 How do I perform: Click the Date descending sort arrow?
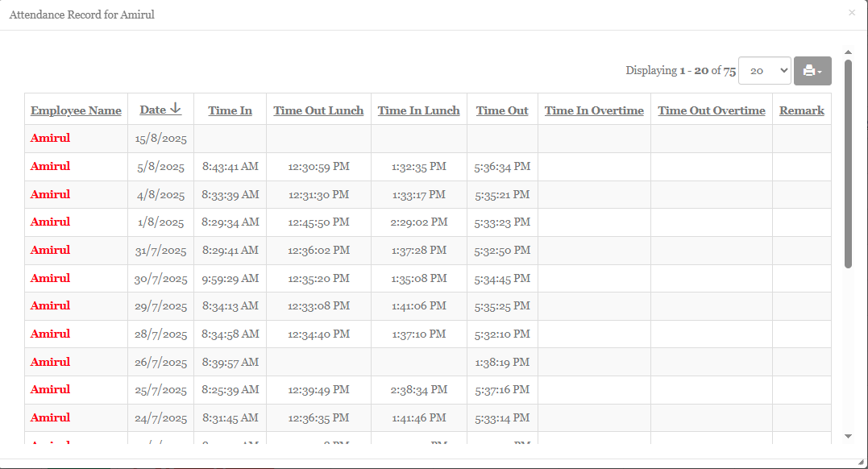tap(176, 110)
